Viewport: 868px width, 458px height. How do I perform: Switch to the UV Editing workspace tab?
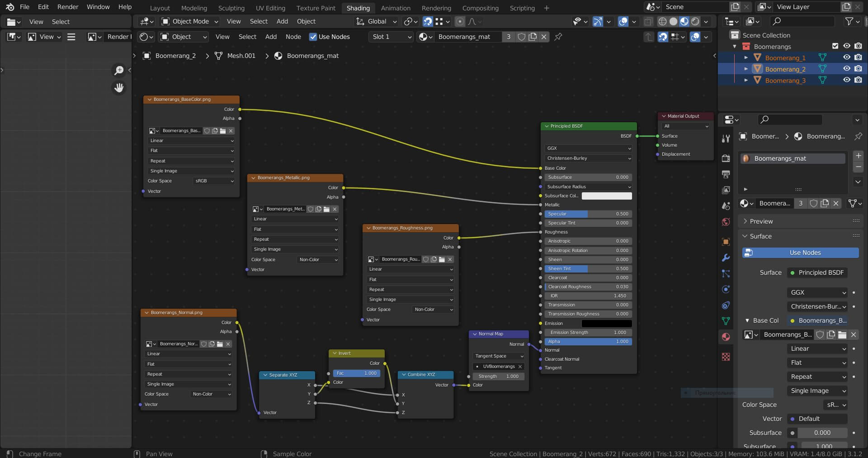point(270,8)
